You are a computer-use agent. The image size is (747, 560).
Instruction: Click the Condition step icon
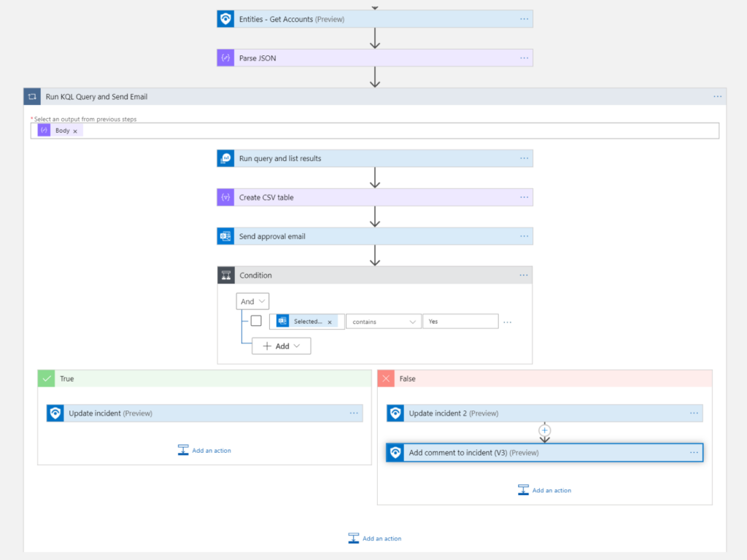[226, 275]
